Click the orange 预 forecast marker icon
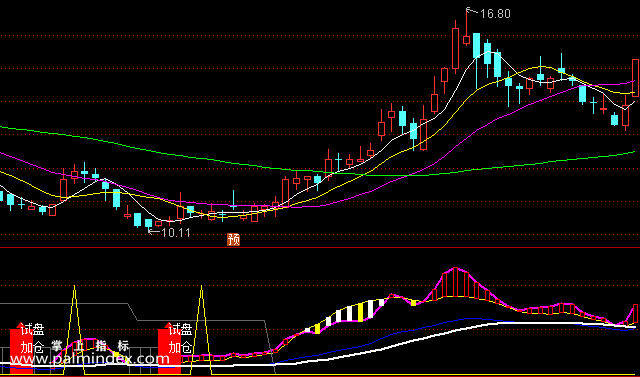Screen dimensions: 640x377 233,240
